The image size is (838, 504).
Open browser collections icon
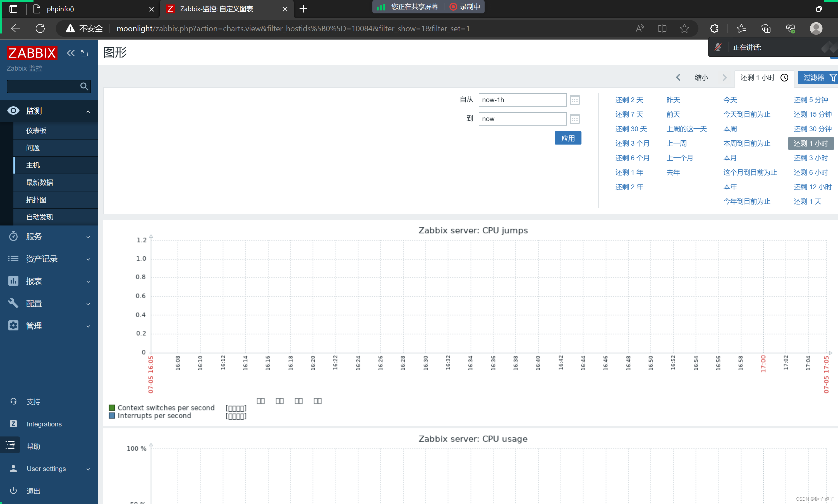tap(766, 28)
